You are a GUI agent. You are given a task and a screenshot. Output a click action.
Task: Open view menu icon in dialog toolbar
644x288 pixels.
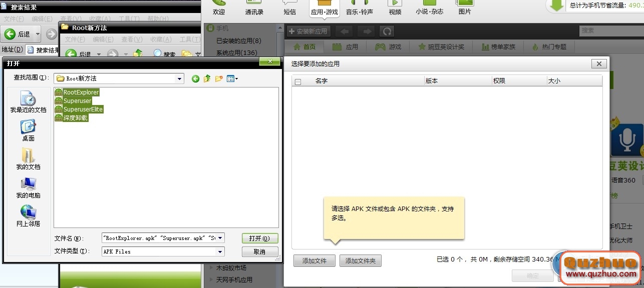(x=232, y=78)
